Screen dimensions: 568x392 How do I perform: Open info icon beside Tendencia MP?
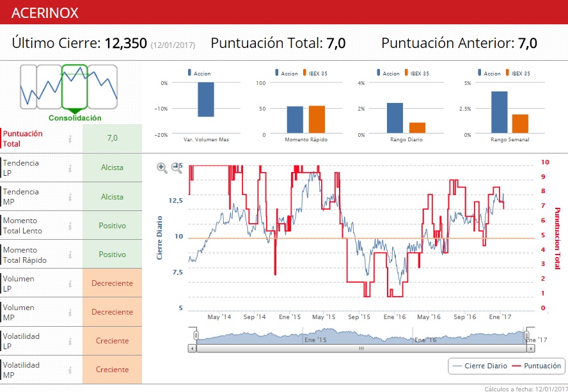(70, 197)
